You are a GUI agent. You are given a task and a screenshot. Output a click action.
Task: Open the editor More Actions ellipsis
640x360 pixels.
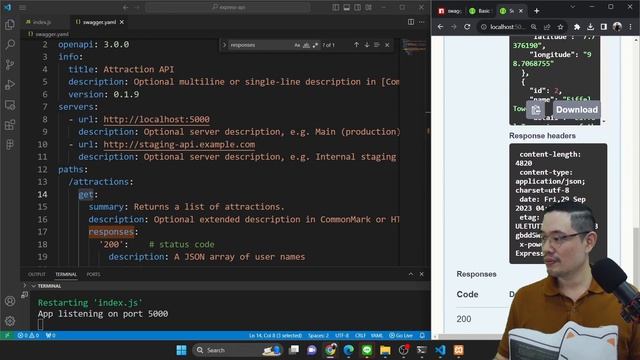pos(422,22)
